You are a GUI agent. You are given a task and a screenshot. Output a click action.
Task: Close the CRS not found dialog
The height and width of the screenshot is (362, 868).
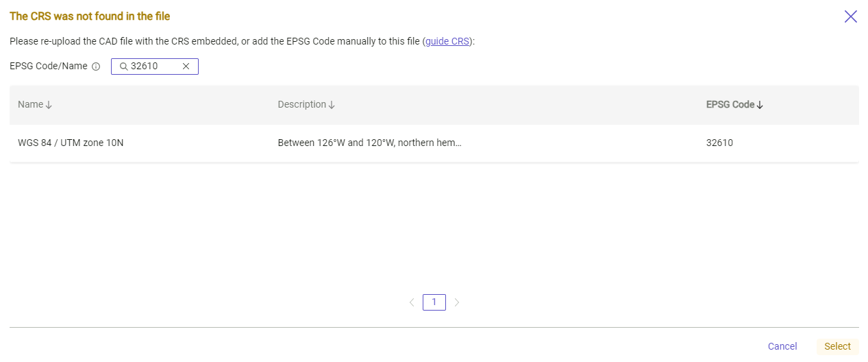(x=850, y=16)
